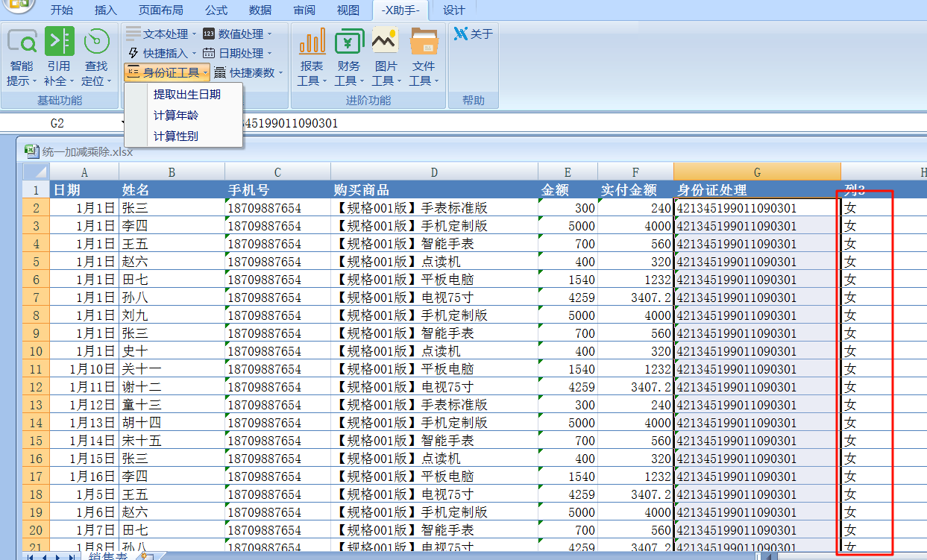
Task: Choose 提取出生日期 from the menu
Action: click(187, 94)
